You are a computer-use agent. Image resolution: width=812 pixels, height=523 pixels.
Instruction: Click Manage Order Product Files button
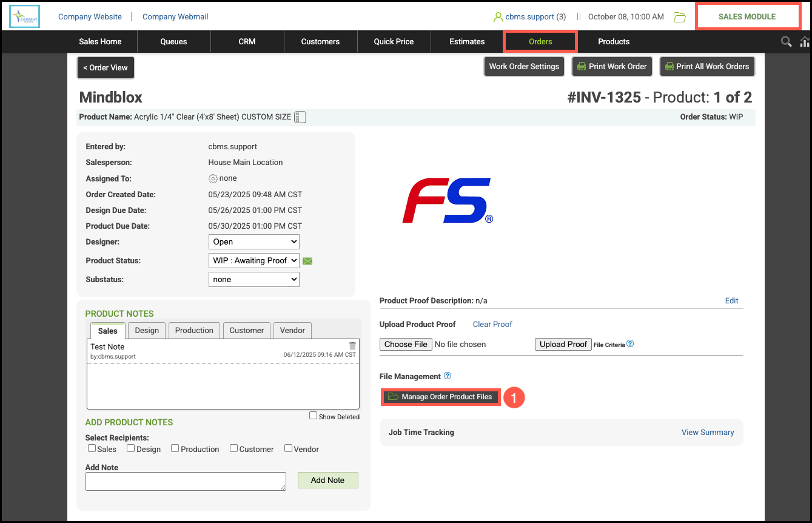click(441, 397)
